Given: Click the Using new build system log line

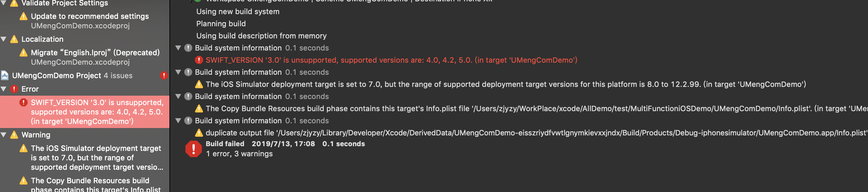Looking at the screenshot, I should (238, 11).
